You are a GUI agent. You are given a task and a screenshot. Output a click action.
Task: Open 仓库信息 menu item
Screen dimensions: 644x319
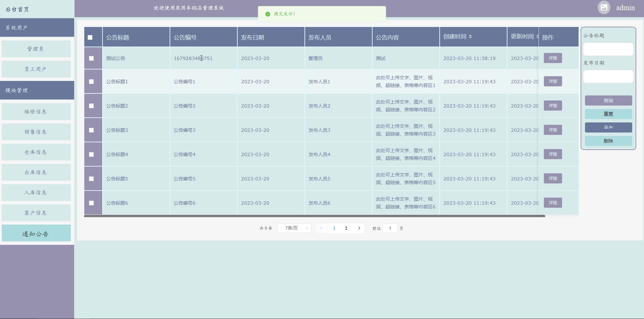[36, 152]
